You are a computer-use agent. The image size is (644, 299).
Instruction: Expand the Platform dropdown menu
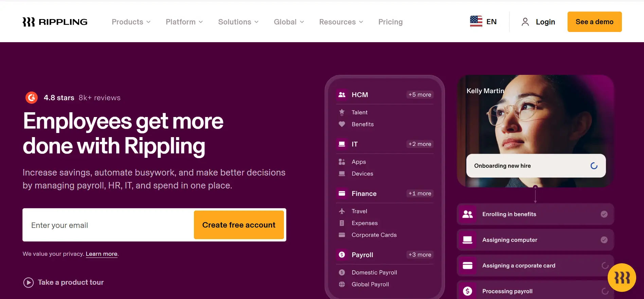click(x=184, y=22)
